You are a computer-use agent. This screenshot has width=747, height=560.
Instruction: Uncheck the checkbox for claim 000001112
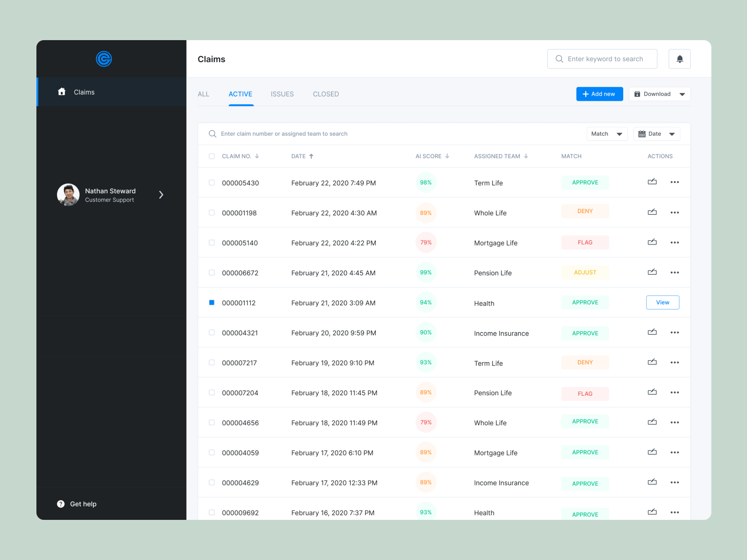click(x=211, y=302)
